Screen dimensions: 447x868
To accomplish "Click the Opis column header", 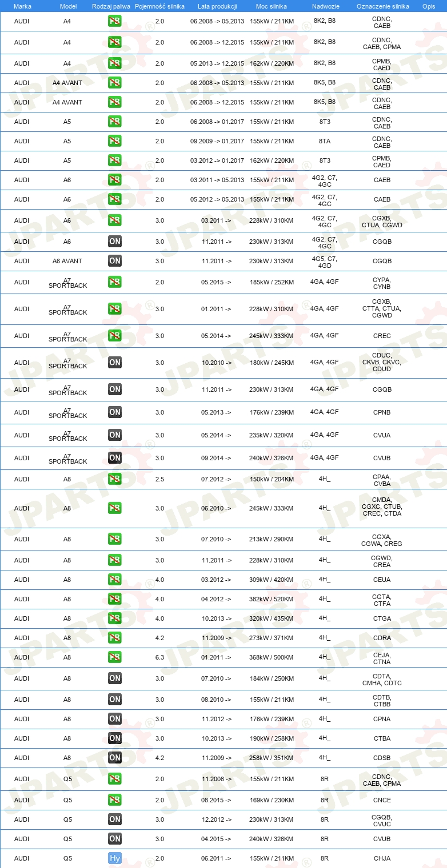I will click(x=429, y=6).
